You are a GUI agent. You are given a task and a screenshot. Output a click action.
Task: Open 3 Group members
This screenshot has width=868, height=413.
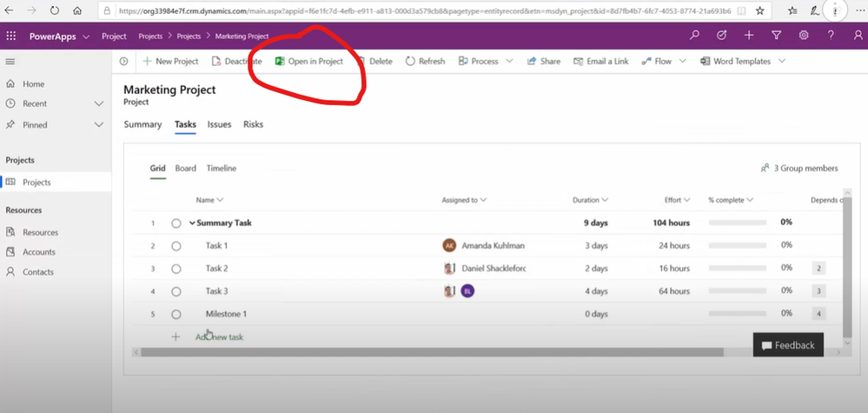(x=799, y=169)
